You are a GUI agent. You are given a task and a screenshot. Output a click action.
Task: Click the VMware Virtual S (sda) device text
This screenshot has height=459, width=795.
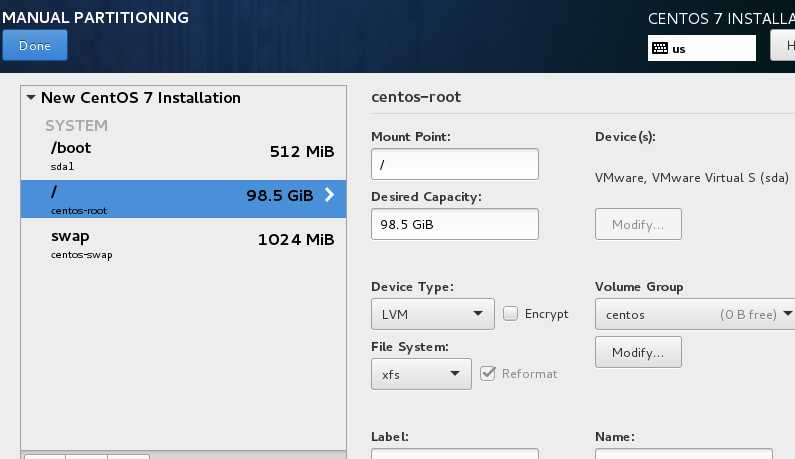tap(692, 178)
